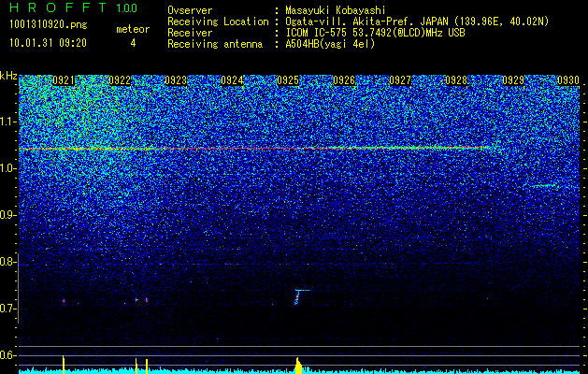Image resolution: width=588 pixels, height=374 pixels.
Task: Click the timestamp 10.01.31 09:20
Action: (x=49, y=43)
